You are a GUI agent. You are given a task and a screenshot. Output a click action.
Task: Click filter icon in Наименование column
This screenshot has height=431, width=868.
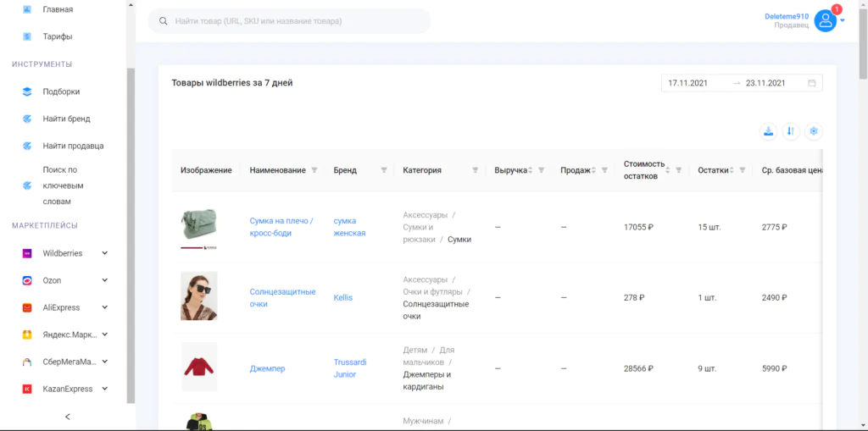314,170
